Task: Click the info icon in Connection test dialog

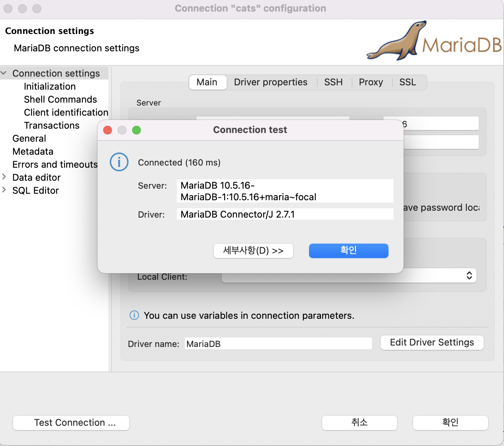Action: pyautogui.click(x=119, y=162)
